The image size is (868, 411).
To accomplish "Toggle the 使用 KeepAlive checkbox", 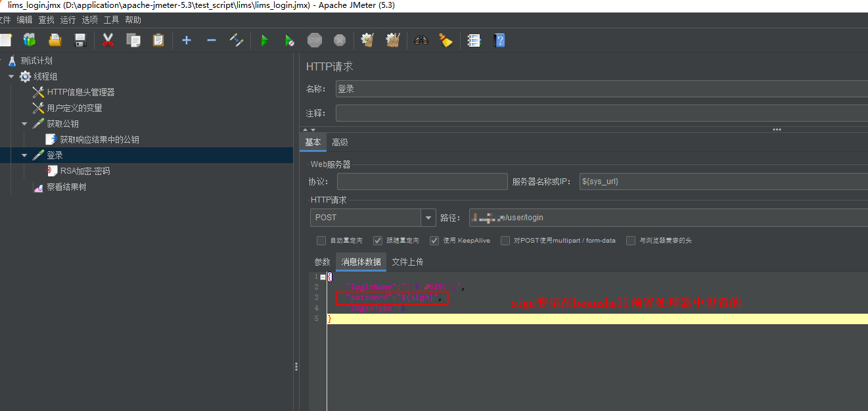I will tap(434, 241).
